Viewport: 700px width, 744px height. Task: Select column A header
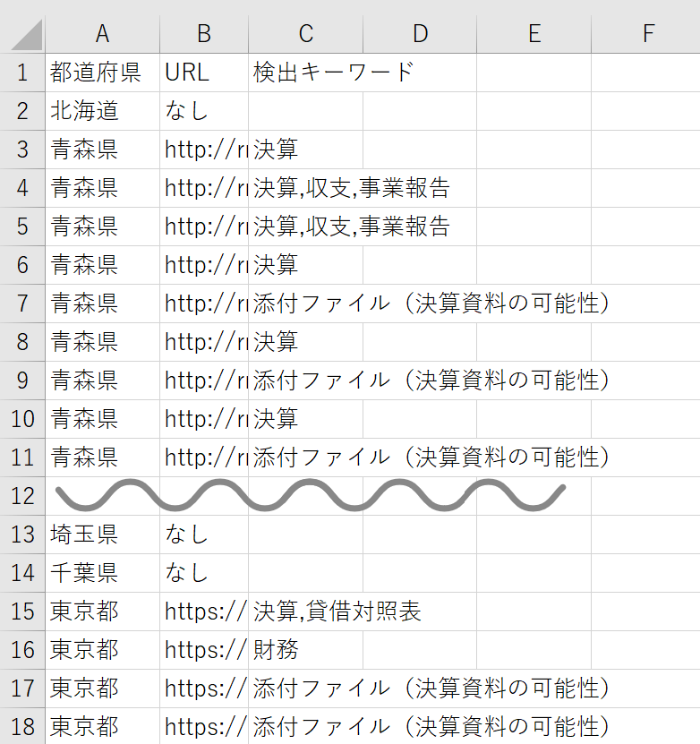[102, 34]
